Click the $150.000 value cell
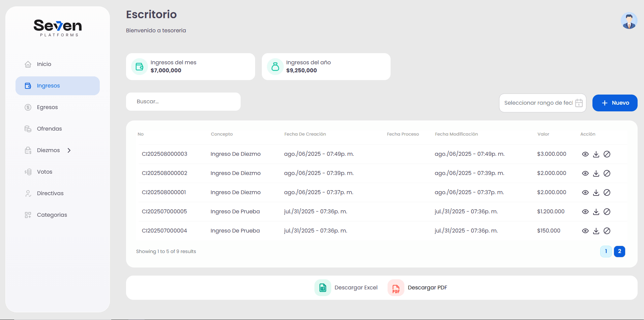644x320 pixels. click(x=549, y=231)
